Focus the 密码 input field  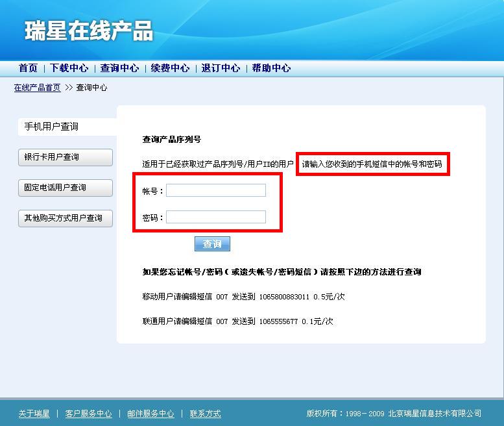click(216, 217)
